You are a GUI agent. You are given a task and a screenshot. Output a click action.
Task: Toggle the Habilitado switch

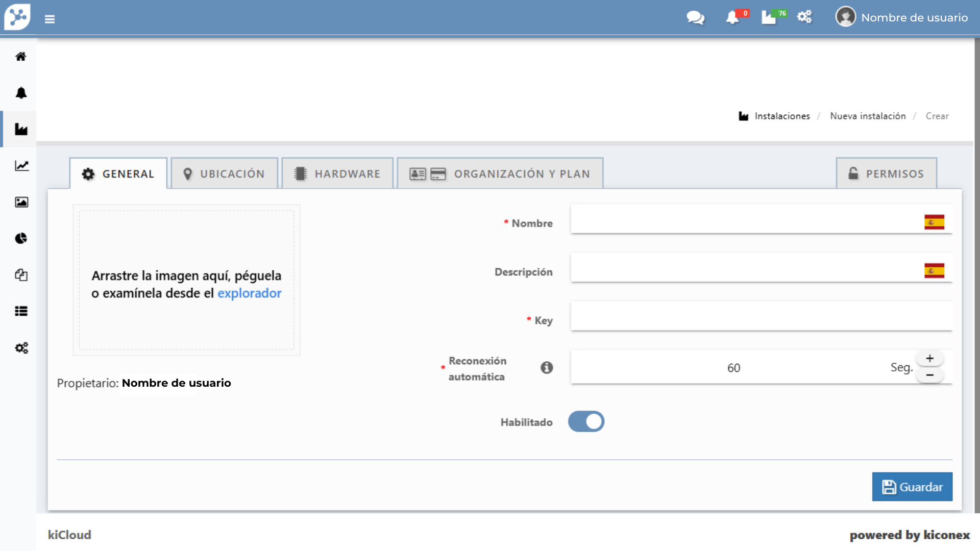point(586,421)
